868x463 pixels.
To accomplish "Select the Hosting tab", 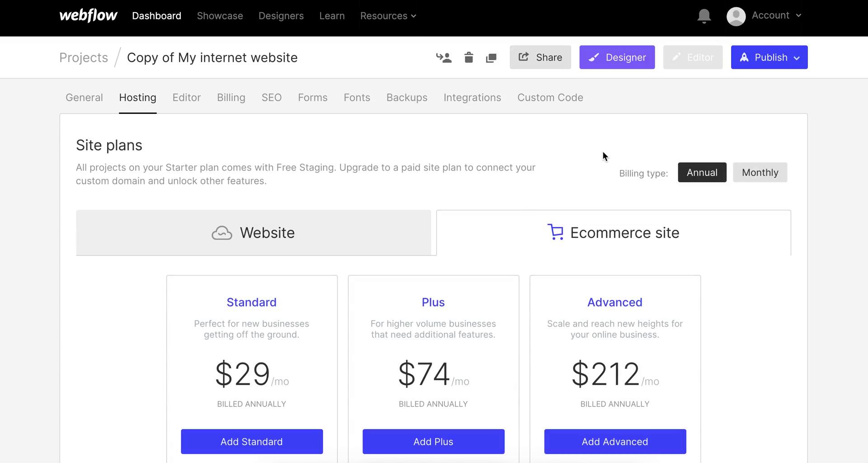I will (137, 98).
